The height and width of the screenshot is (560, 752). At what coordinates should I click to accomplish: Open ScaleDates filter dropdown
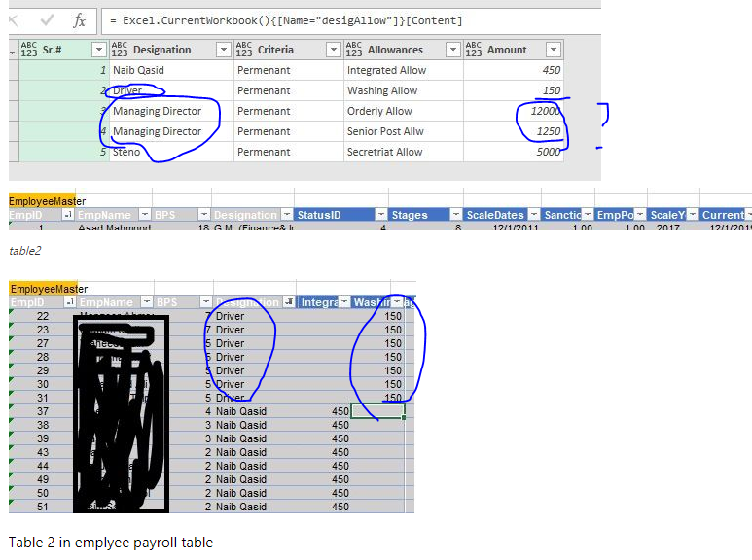point(534,214)
